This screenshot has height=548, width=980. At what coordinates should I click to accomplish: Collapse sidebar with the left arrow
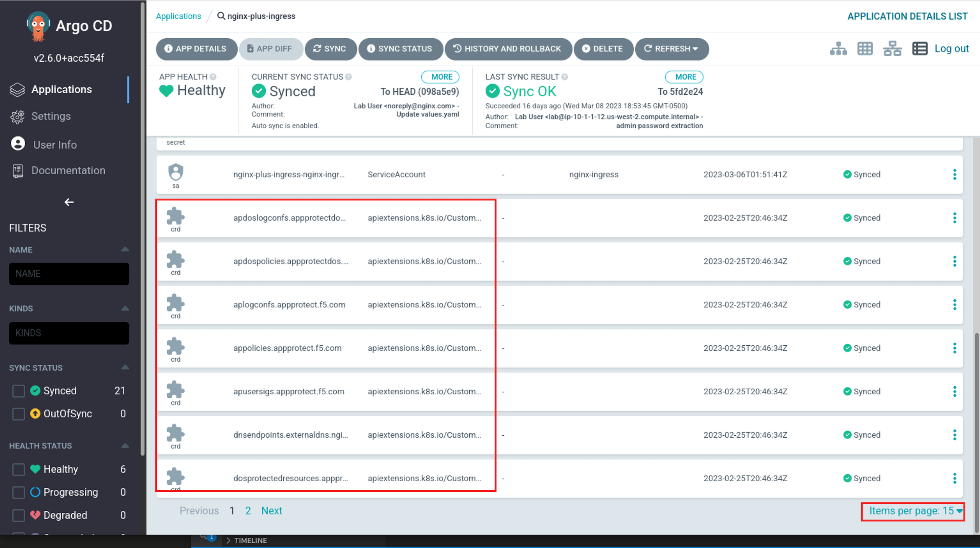(x=69, y=202)
